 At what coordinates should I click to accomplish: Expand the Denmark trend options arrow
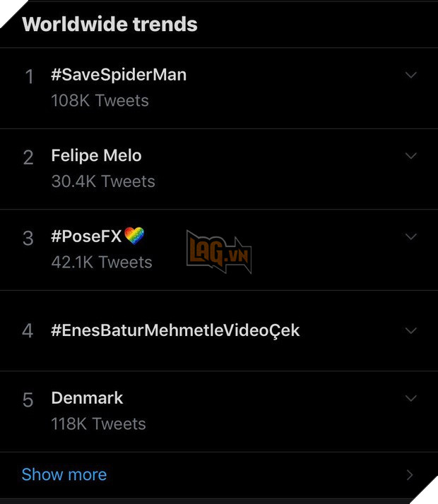coord(411,398)
